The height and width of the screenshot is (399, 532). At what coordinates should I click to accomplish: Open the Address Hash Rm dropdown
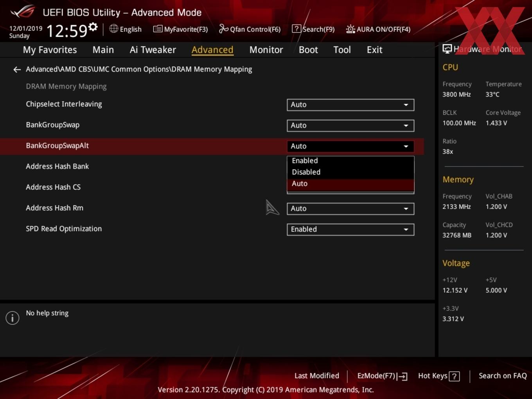point(350,208)
